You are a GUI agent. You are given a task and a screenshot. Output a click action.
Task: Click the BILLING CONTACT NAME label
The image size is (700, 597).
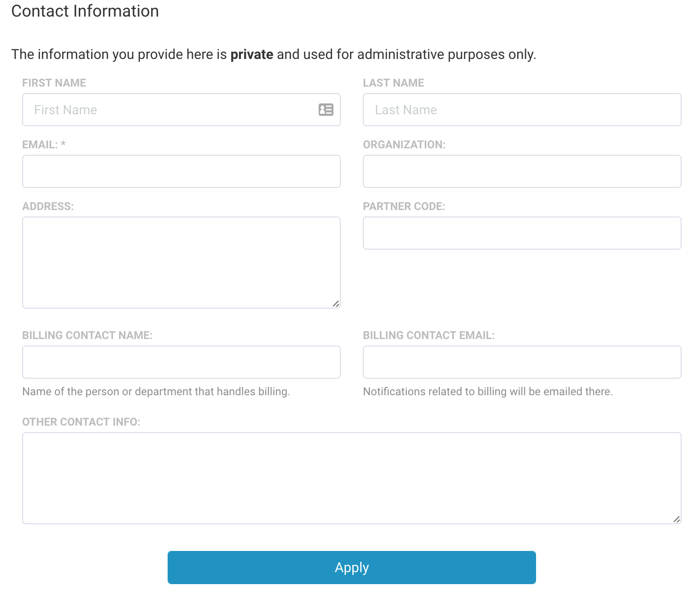(x=87, y=335)
